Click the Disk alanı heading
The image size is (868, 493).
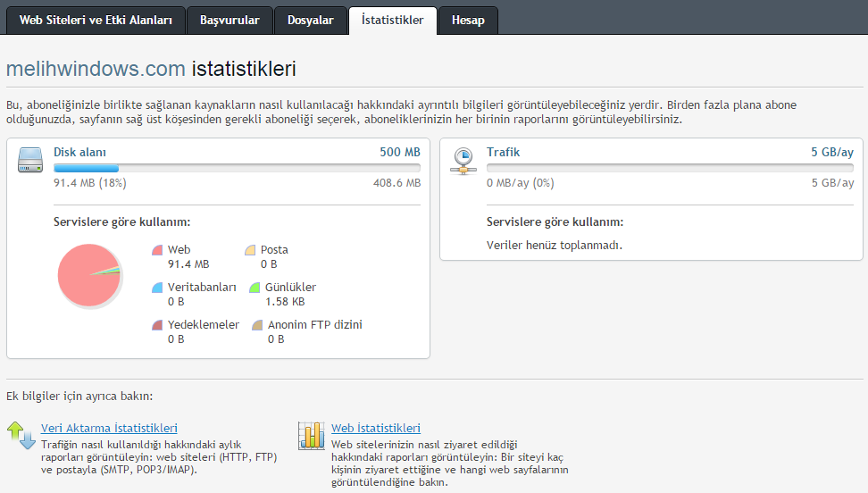pos(79,153)
